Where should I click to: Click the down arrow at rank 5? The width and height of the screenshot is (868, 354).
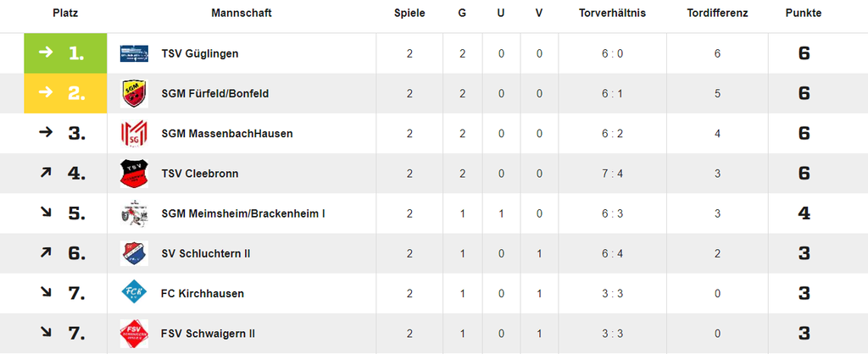point(46,213)
